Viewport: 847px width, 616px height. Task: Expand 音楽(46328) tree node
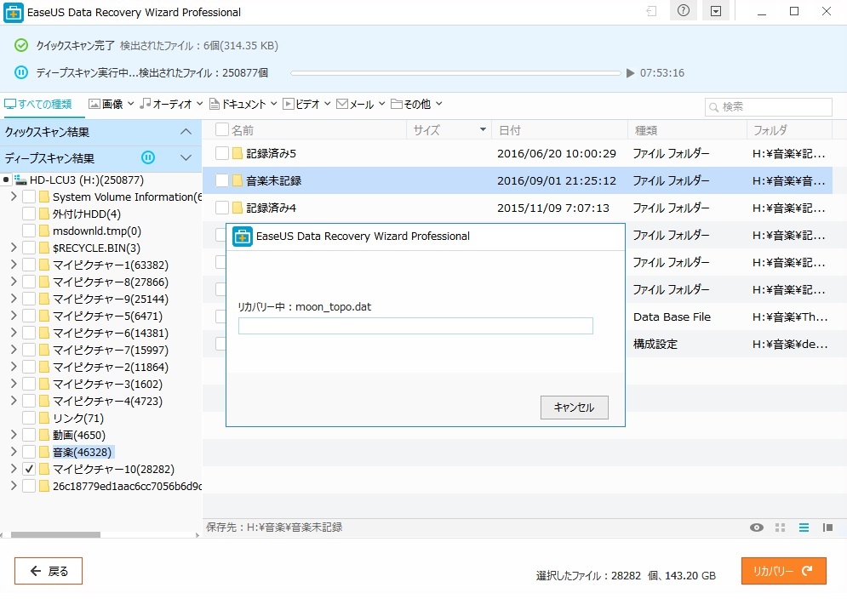(14, 452)
